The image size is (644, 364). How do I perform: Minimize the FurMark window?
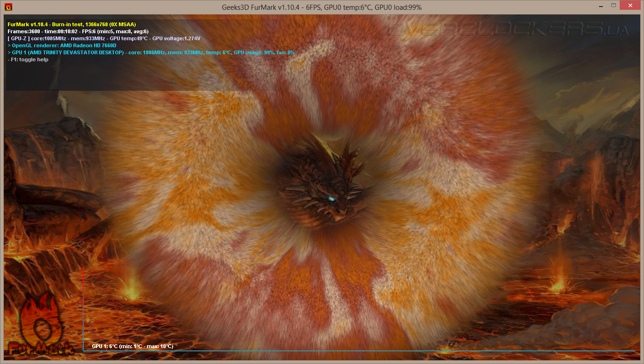600,6
